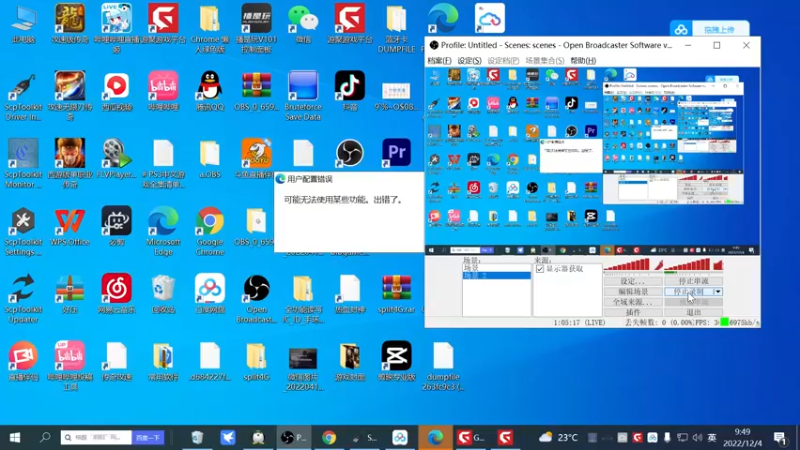Expand the 停止录制 dropdown arrow in OBS
Screen dimensions: 800x450
718,292
